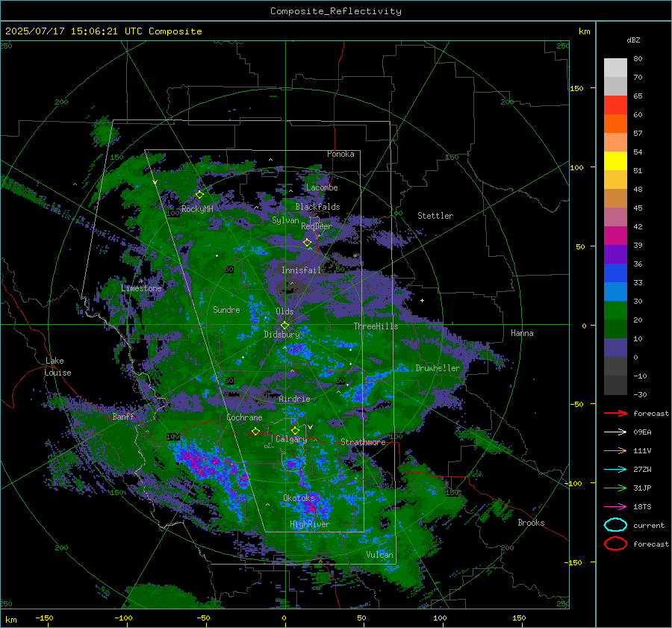Click the Ponoka city label
Viewport: 672px width, 628px height.
pos(340,154)
